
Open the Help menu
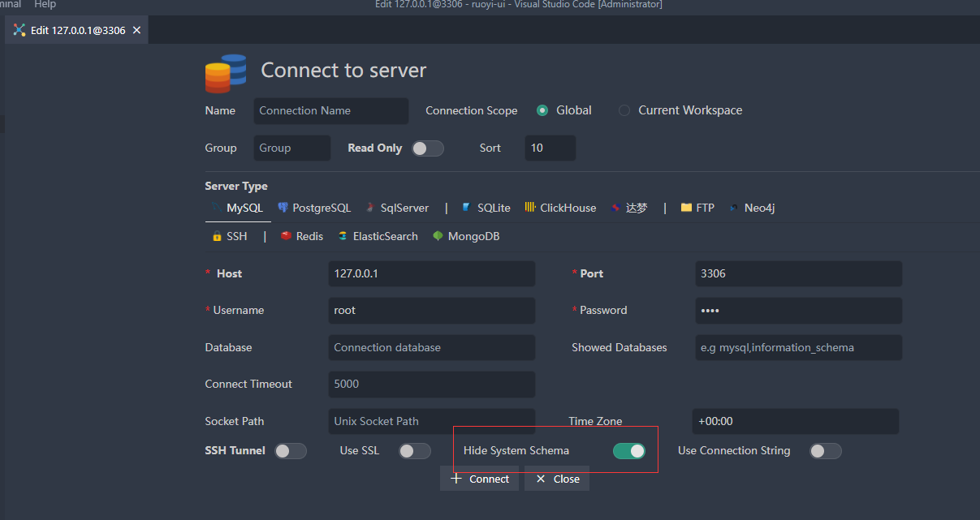[x=45, y=5]
